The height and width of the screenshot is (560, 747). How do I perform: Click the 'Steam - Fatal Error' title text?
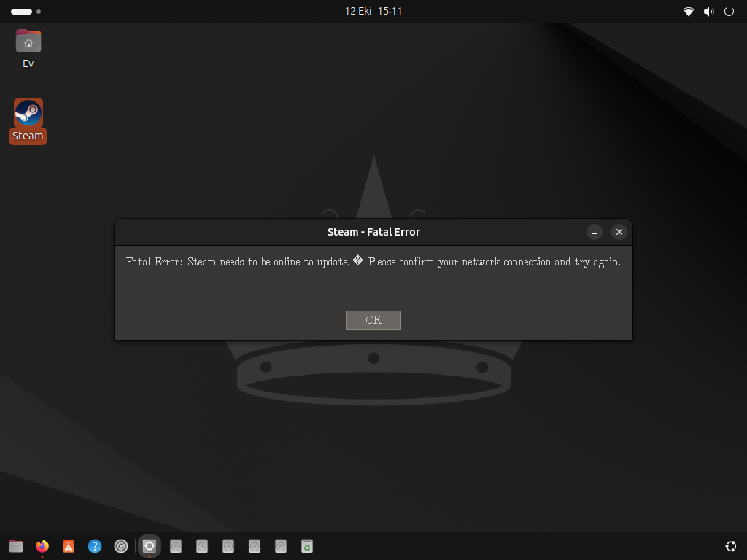point(373,232)
